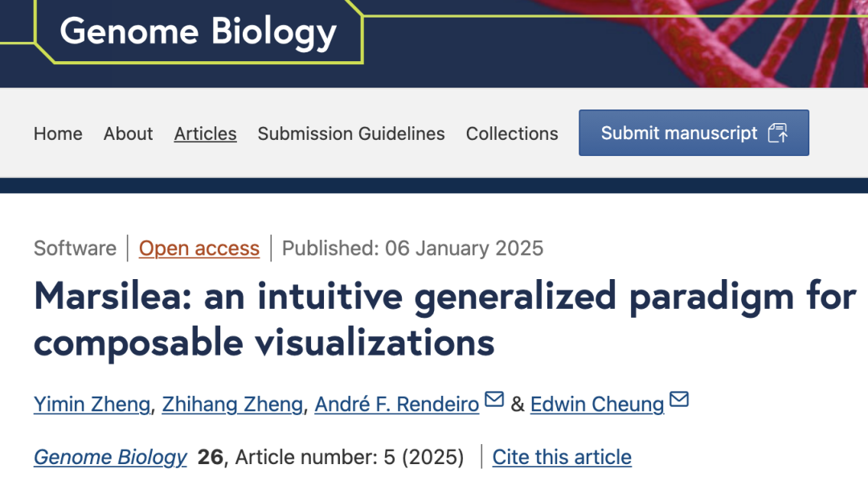
Task: Click the upload icon in Submit manuscript button
Action: pyautogui.click(x=778, y=133)
